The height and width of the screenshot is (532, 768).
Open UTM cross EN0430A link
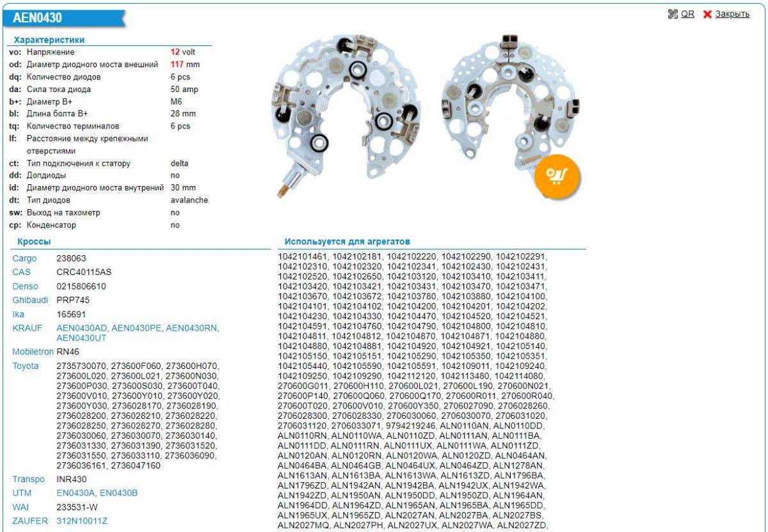tap(76, 493)
